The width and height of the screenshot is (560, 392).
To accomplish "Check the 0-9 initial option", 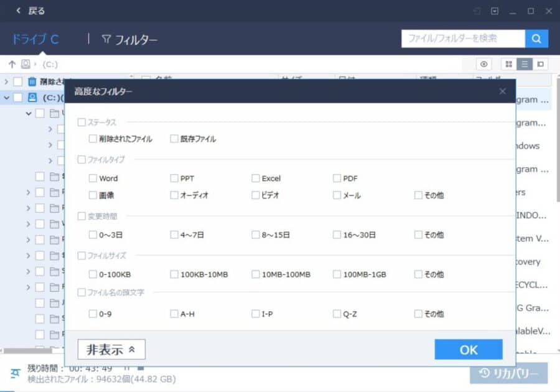I will click(x=93, y=314).
